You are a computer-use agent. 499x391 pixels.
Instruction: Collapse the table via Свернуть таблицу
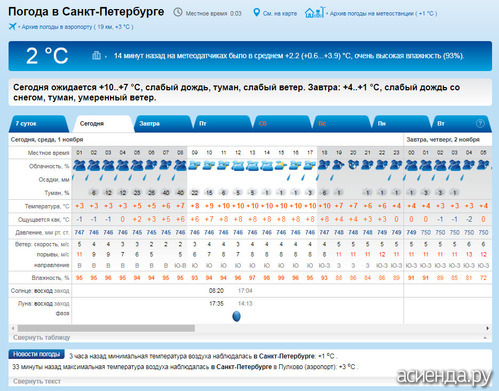(42, 337)
